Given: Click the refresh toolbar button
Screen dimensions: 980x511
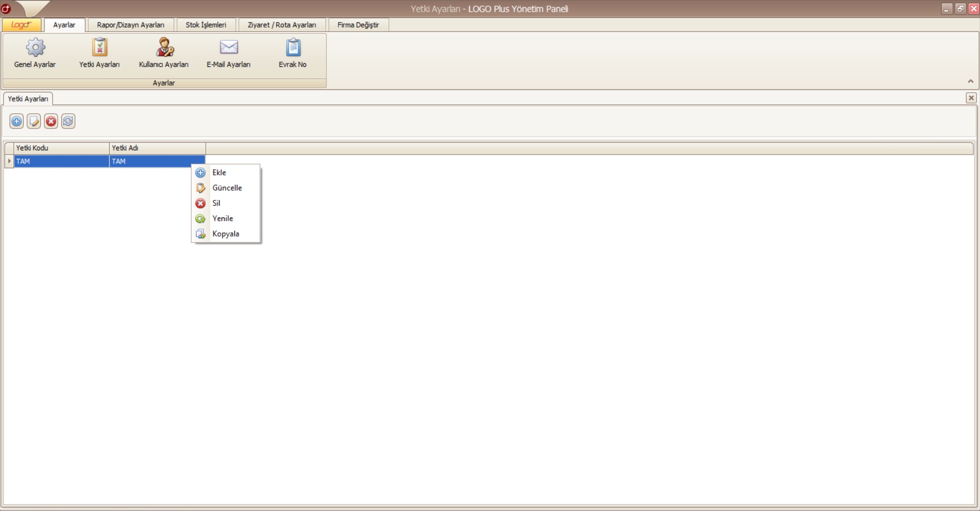Looking at the screenshot, I should click(x=68, y=121).
